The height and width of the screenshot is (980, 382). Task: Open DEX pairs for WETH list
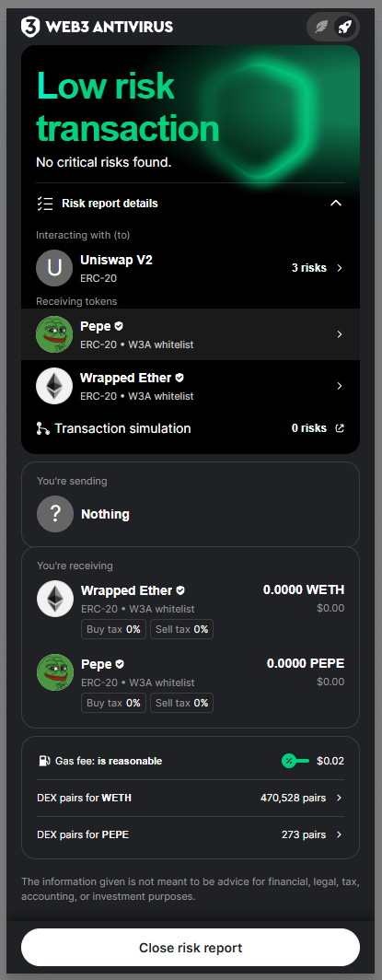191,799
